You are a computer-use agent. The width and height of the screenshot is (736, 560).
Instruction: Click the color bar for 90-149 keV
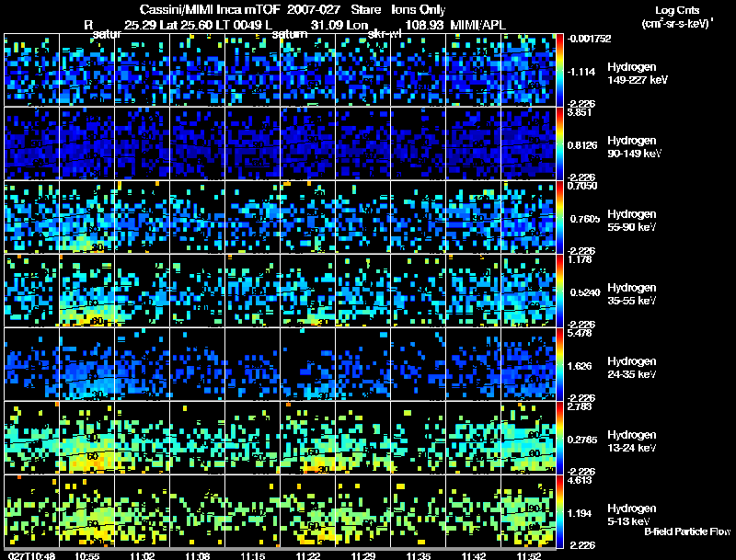tap(559, 144)
